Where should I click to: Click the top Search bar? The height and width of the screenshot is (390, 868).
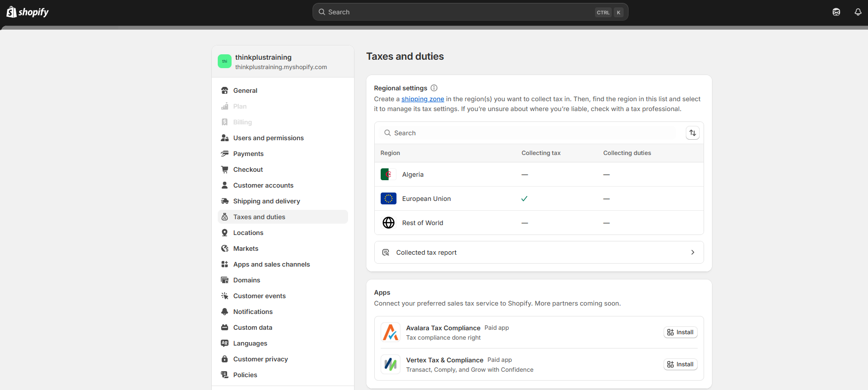pyautogui.click(x=470, y=12)
